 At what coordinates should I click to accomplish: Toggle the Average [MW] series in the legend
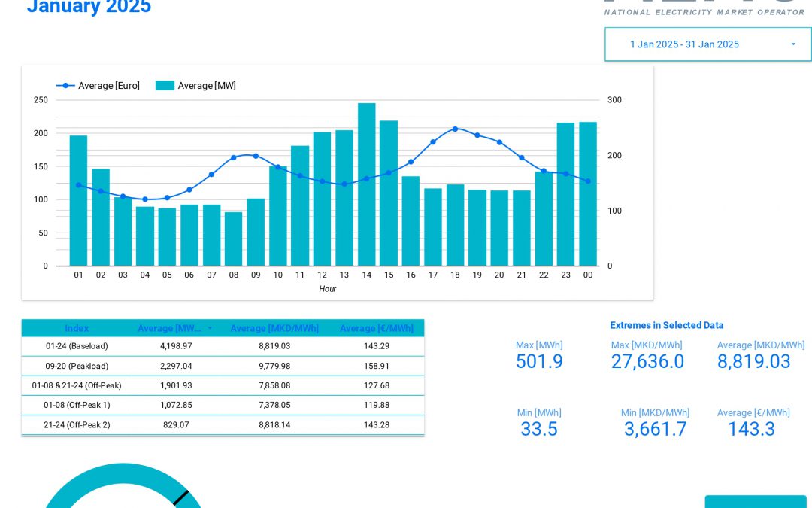coord(208,85)
